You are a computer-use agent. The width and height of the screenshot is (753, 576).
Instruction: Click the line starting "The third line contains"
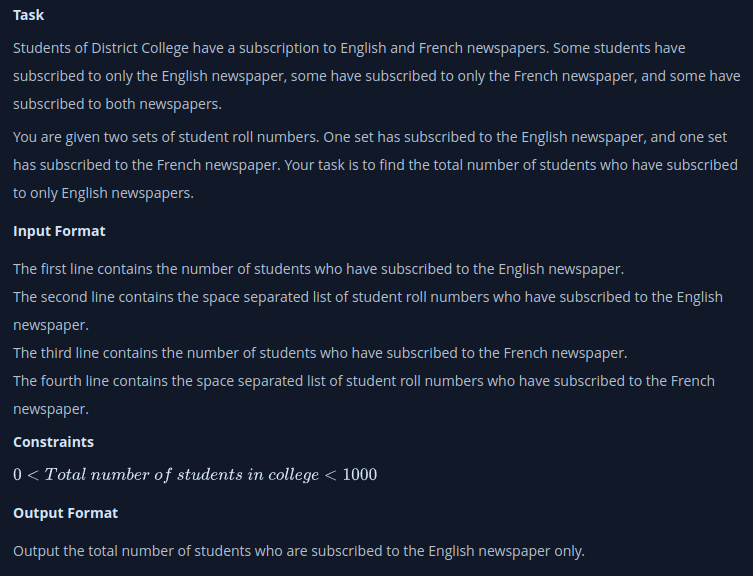(x=320, y=353)
